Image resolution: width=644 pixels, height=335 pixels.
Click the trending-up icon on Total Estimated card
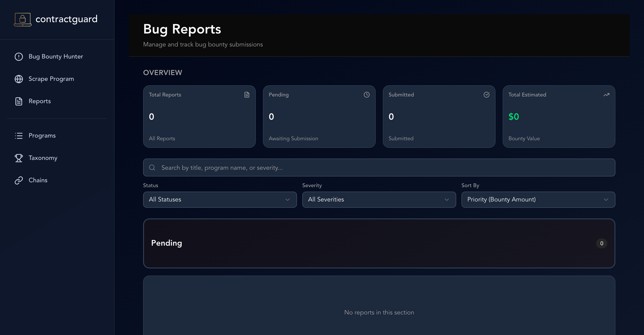pyautogui.click(x=606, y=95)
